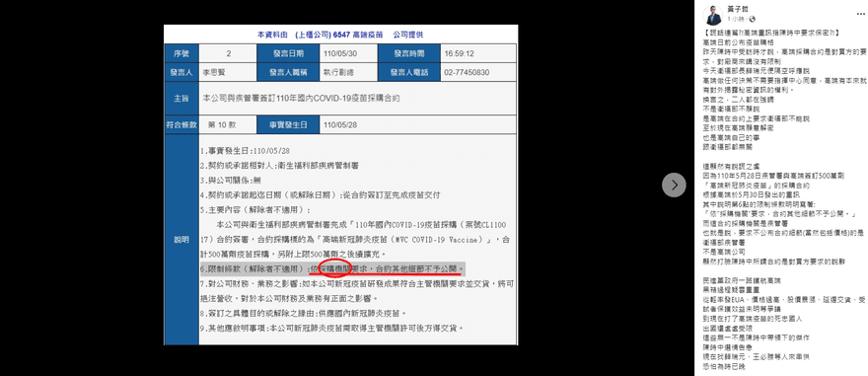868x376 pixels.
Task: Click header 6547 高端疫苗 company name
Action: click(x=358, y=35)
